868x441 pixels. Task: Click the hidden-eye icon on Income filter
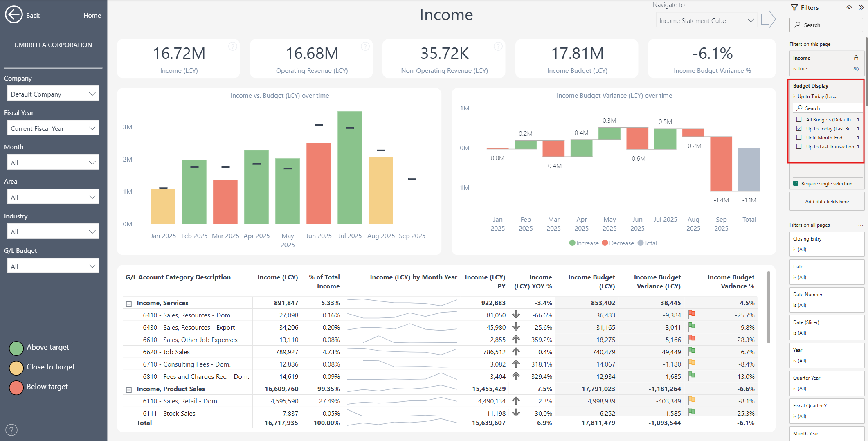(856, 69)
